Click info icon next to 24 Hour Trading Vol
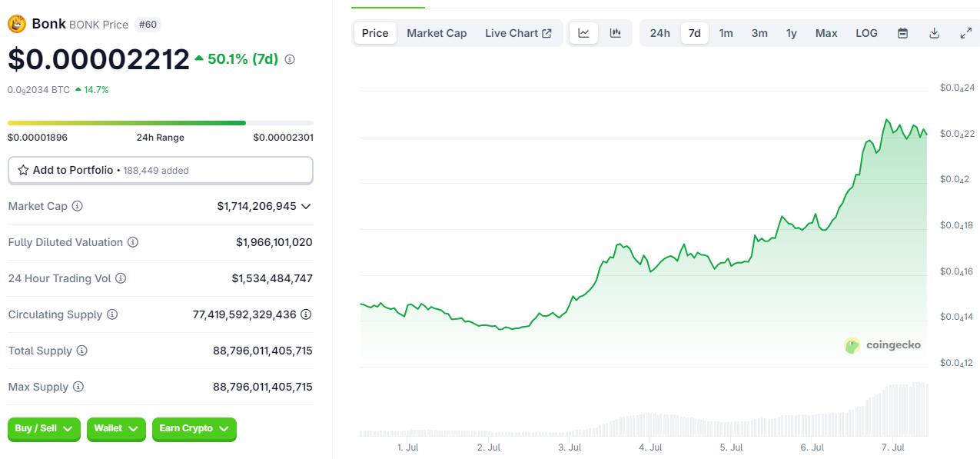The image size is (980, 459). click(x=121, y=278)
